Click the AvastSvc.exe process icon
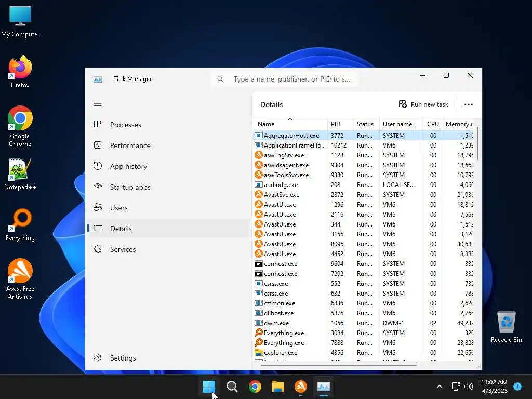 click(x=259, y=194)
